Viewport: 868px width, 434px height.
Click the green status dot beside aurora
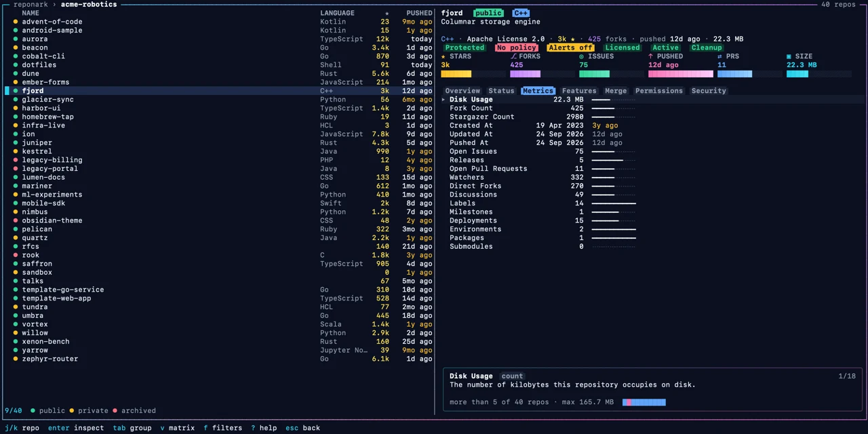(16, 39)
